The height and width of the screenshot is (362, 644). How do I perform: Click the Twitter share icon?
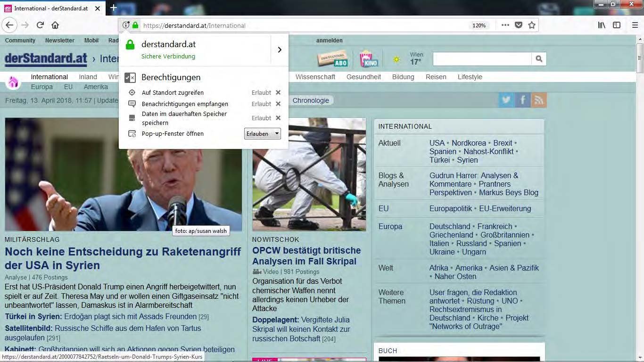coord(506,100)
